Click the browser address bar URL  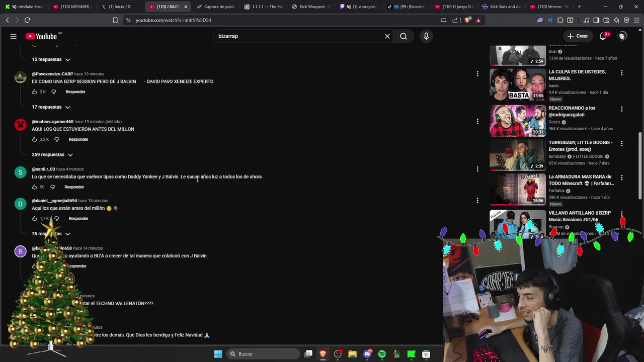pos(173,20)
